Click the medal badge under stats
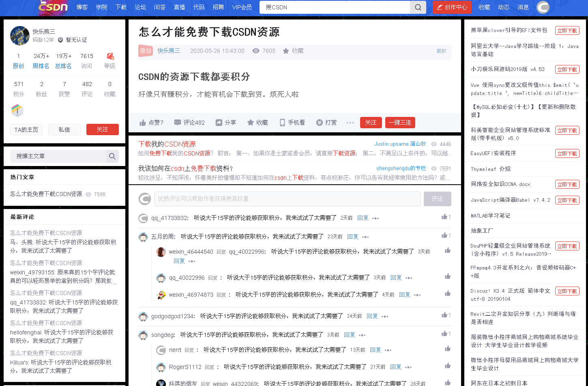 coord(17,110)
